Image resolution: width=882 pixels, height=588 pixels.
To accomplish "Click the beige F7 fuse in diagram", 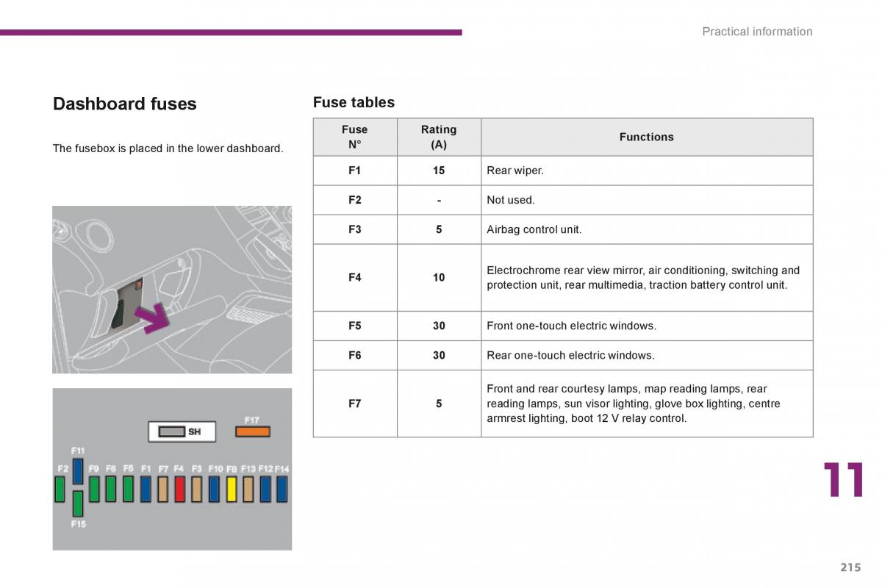I will pyautogui.click(x=162, y=489).
